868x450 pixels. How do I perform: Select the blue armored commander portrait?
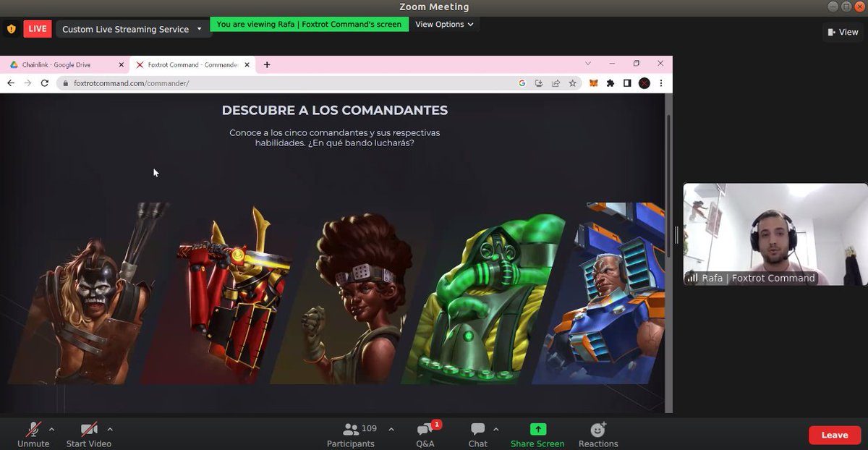(x=599, y=293)
